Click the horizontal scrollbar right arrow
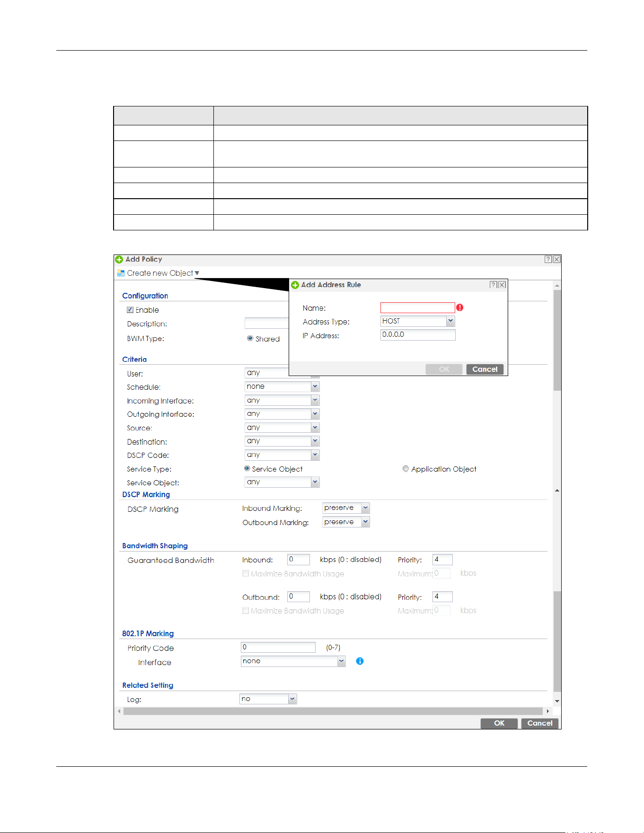The width and height of the screenshot is (644, 833). pos(548,711)
